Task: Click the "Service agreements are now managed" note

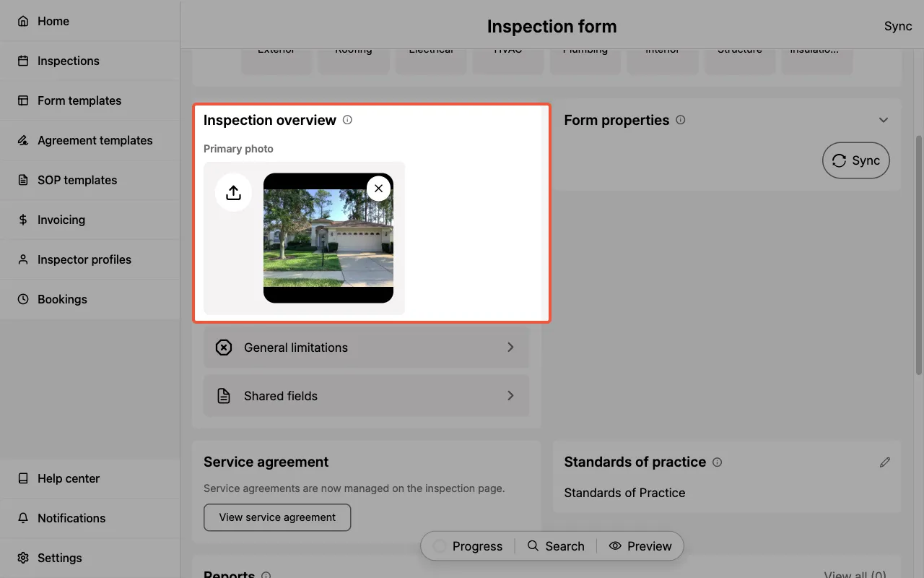Action: pyautogui.click(x=354, y=488)
